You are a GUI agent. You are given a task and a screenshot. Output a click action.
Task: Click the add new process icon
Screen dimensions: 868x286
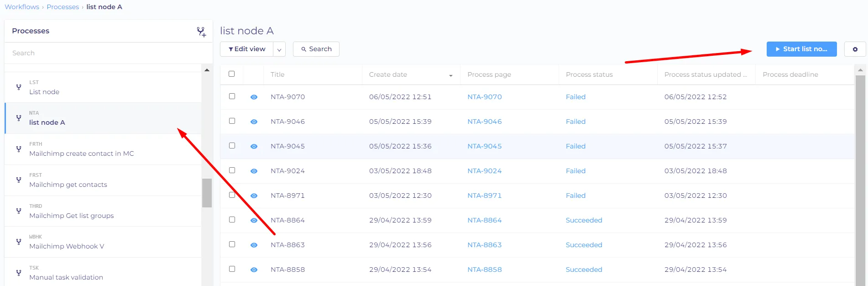tap(201, 32)
